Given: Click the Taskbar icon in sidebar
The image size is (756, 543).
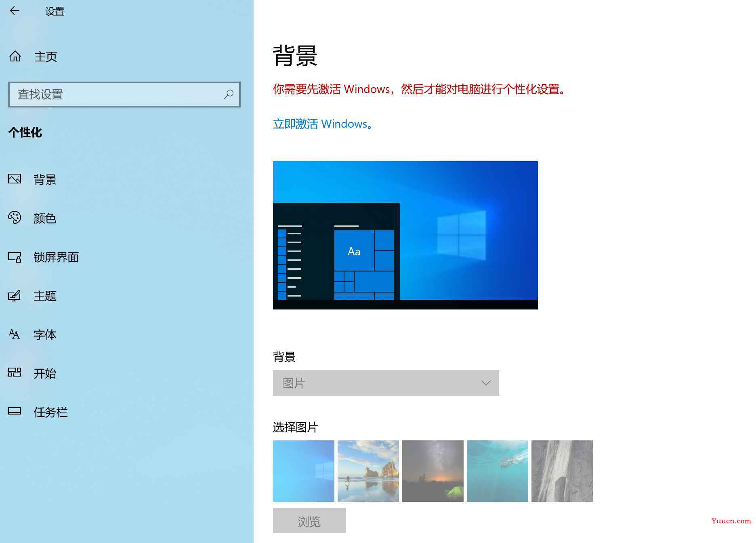Looking at the screenshot, I should coord(15,412).
